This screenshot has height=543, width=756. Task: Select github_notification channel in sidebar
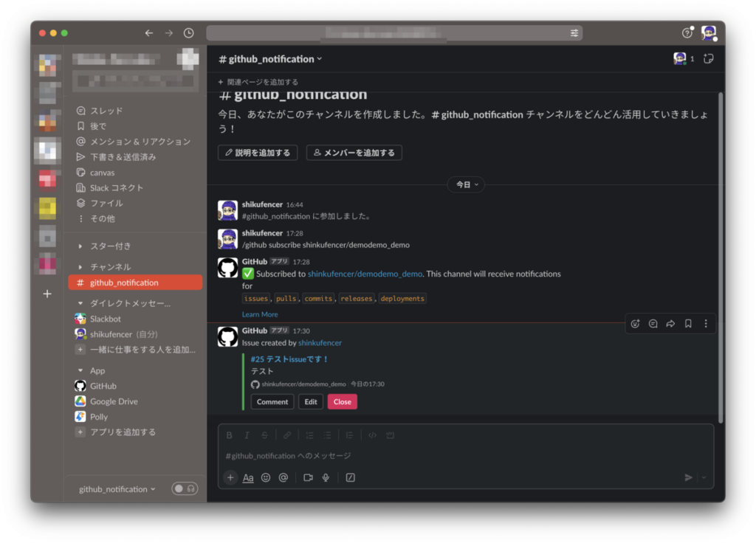[136, 283]
